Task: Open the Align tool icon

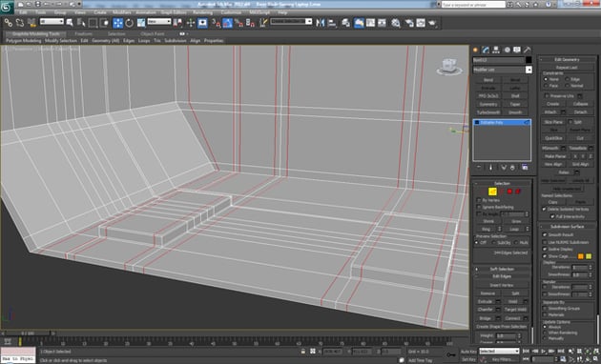Action: 332,23
